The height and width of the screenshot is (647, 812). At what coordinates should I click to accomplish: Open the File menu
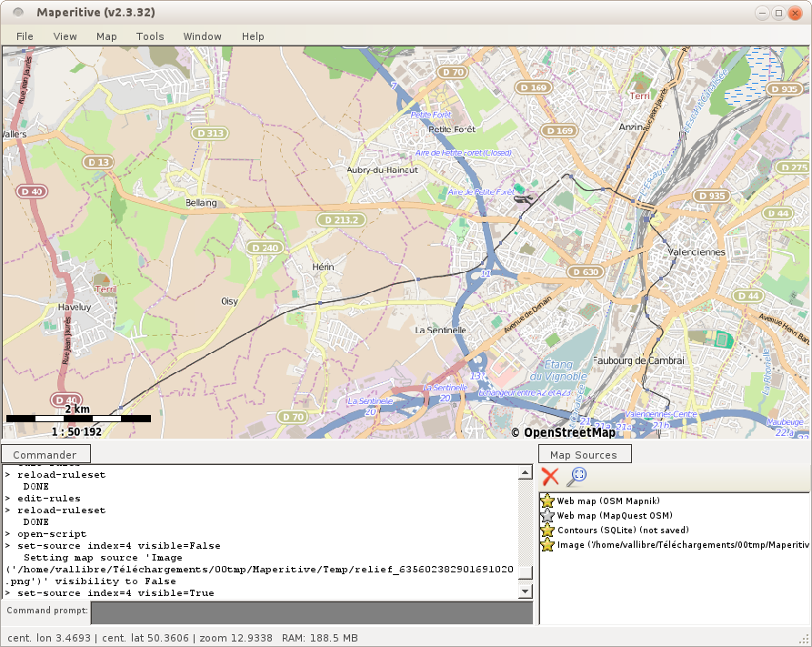click(x=25, y=36)
